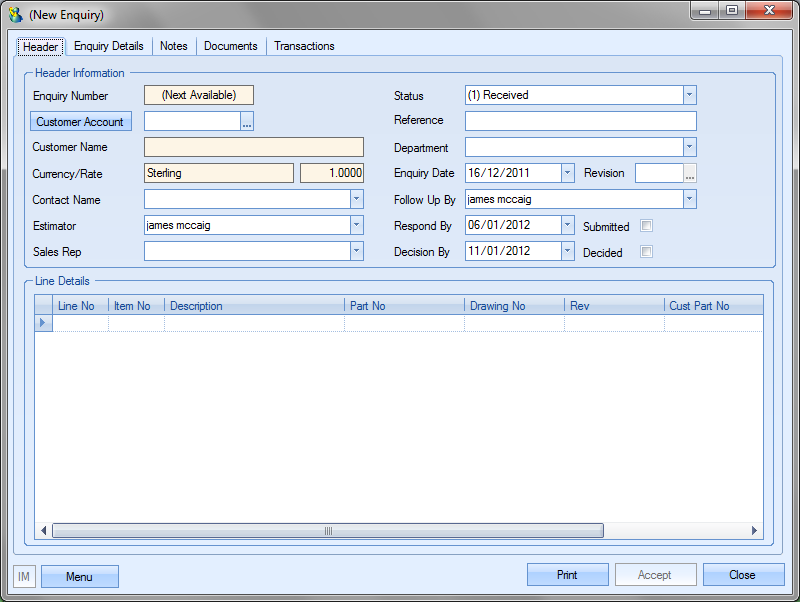Click the Menu button

79,576
